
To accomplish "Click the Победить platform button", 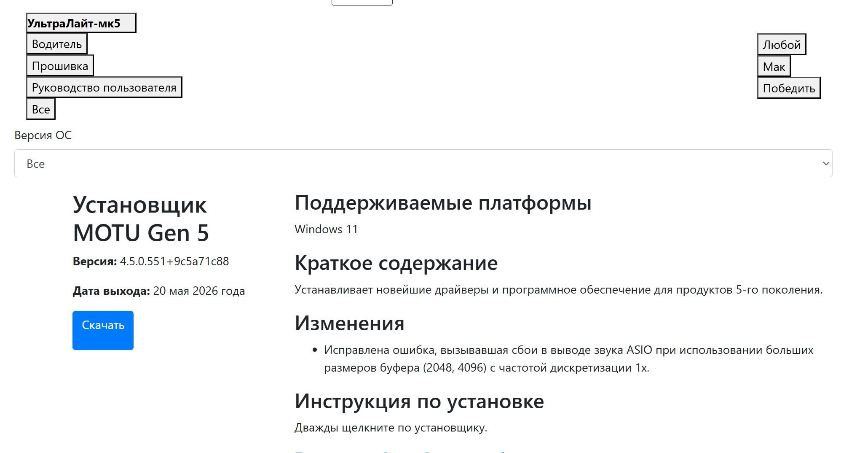I will click(789, 88).
